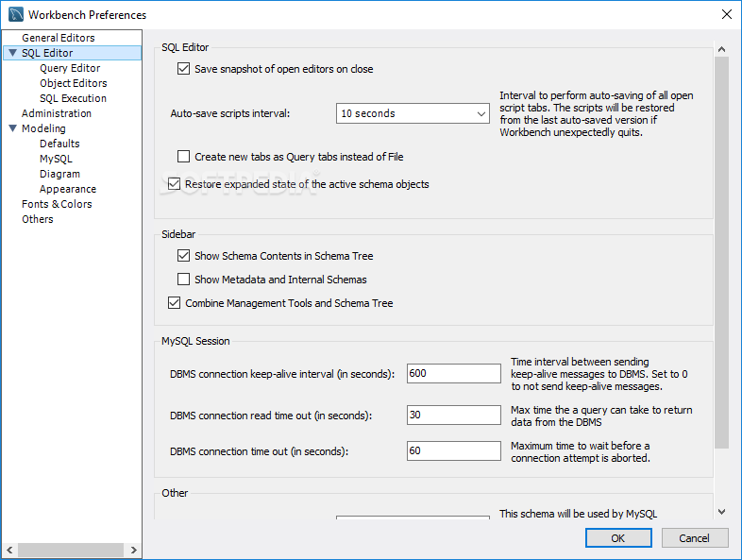
Task: Click the DBMS connection time out field
Action: coord(454,450)
